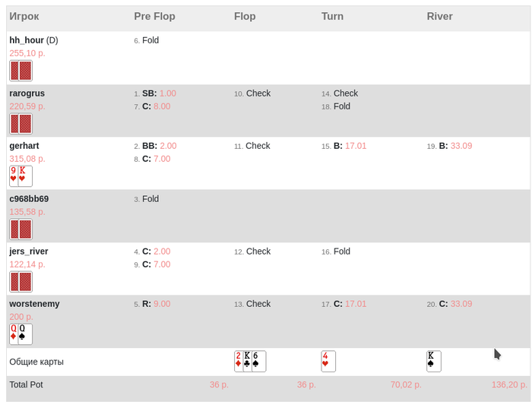Open player name worstenemy
Screen dimensions: 532x408
34,304
